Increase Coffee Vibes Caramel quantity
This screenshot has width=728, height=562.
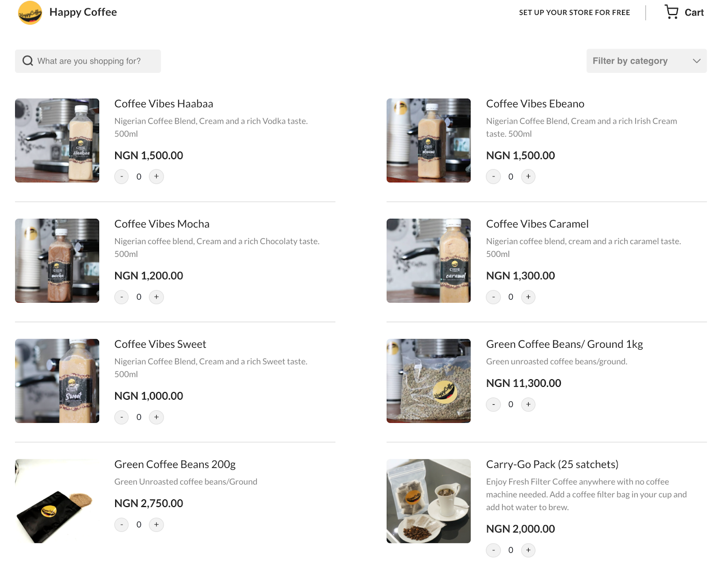tap(528, 297)
